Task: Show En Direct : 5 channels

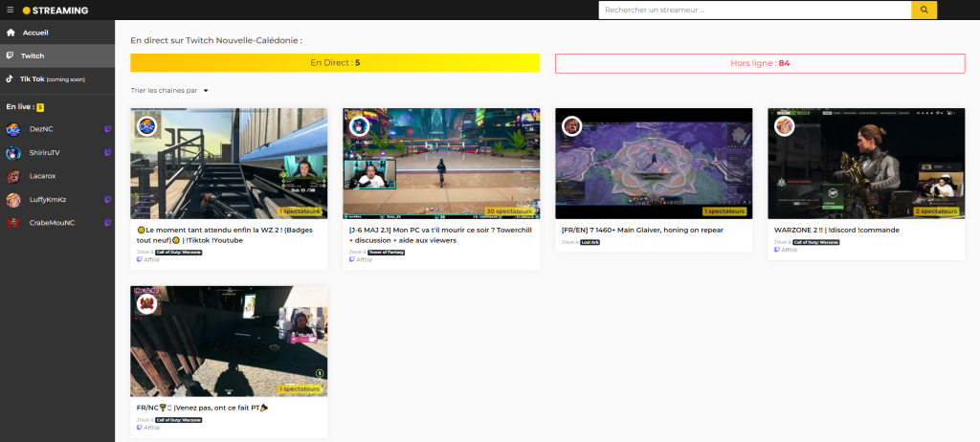Action: (x=335, y=62)
